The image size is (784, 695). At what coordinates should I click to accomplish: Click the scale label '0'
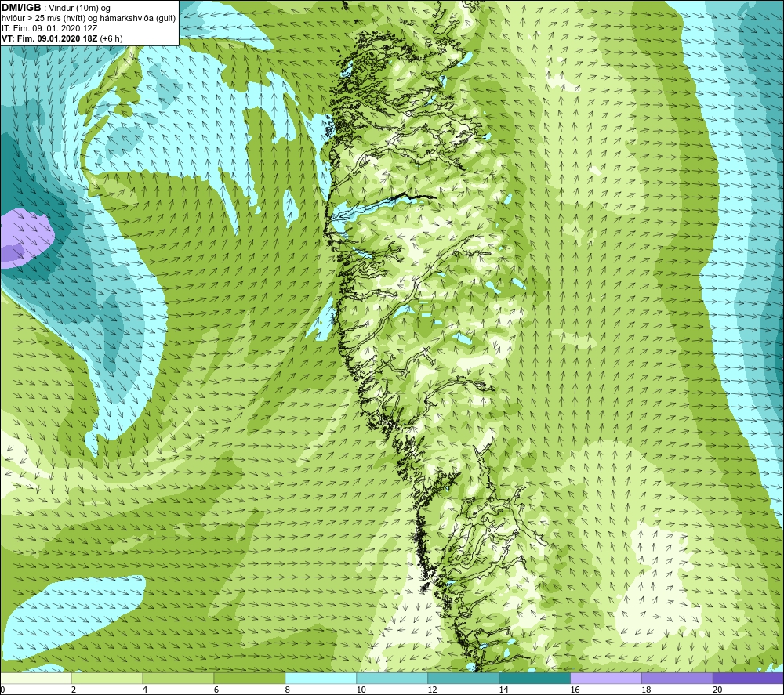2,690
